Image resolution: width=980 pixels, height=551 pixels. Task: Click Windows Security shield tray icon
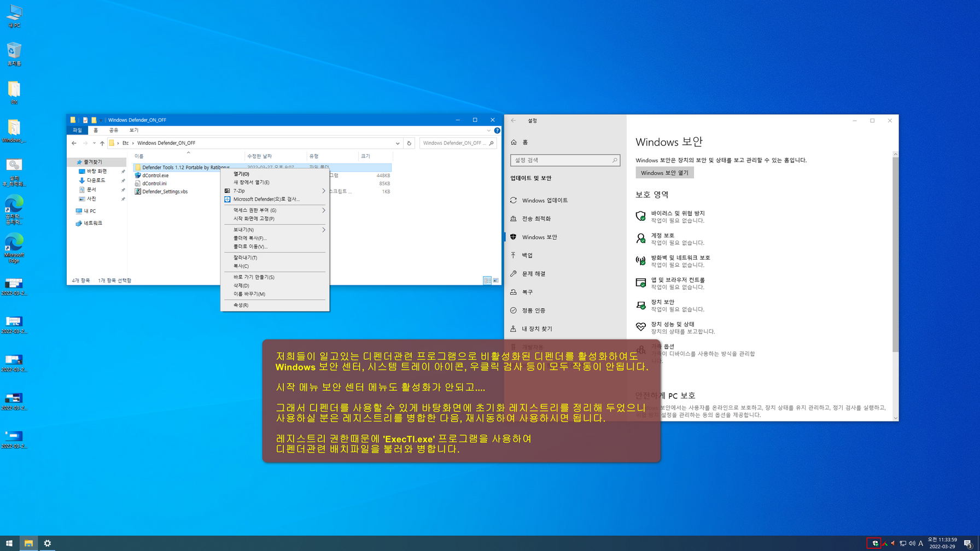coord(875,543)
